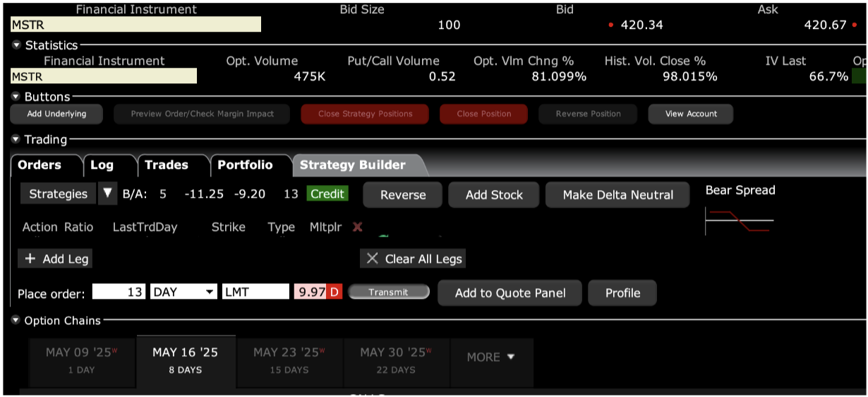Collapse the Option Chains section

click(16, 321)
